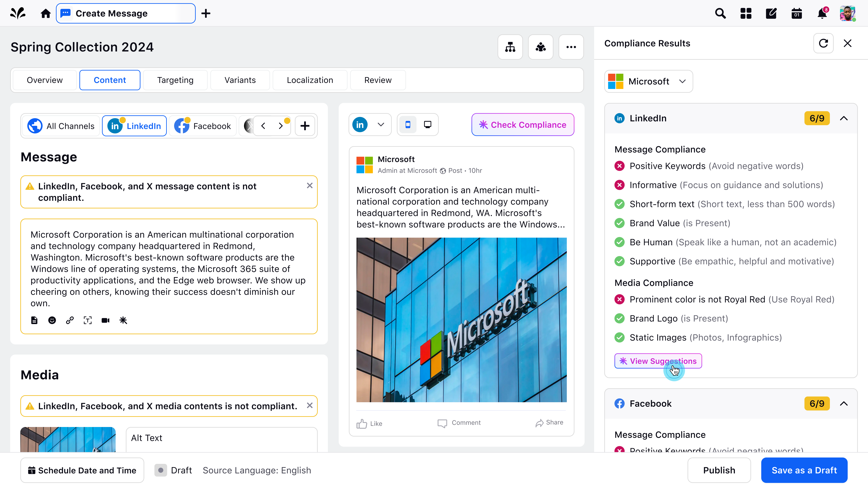Open the hierarchy workflow icon near the title

pyautogui.click(x=510, y=47)
